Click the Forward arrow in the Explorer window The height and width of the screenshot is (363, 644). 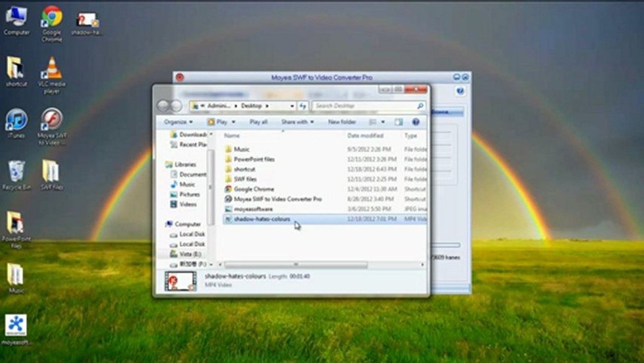pyautogui.click(x=176, y=106)
